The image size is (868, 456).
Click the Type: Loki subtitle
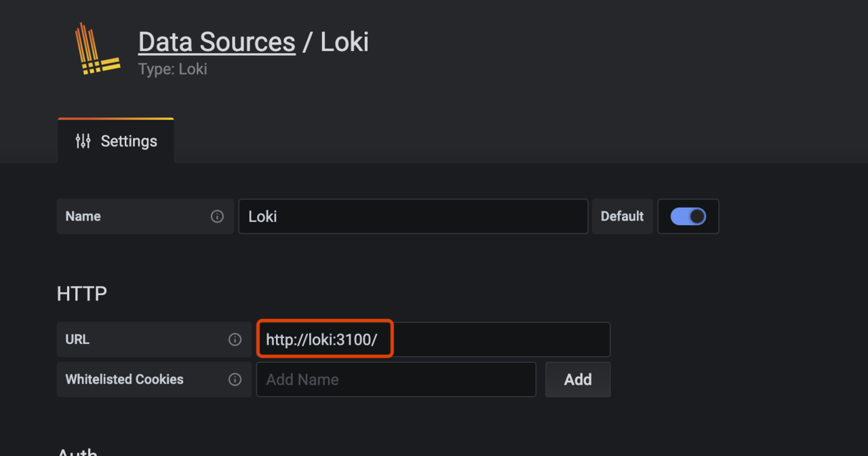pyautogui.click(x=172, y=69)
